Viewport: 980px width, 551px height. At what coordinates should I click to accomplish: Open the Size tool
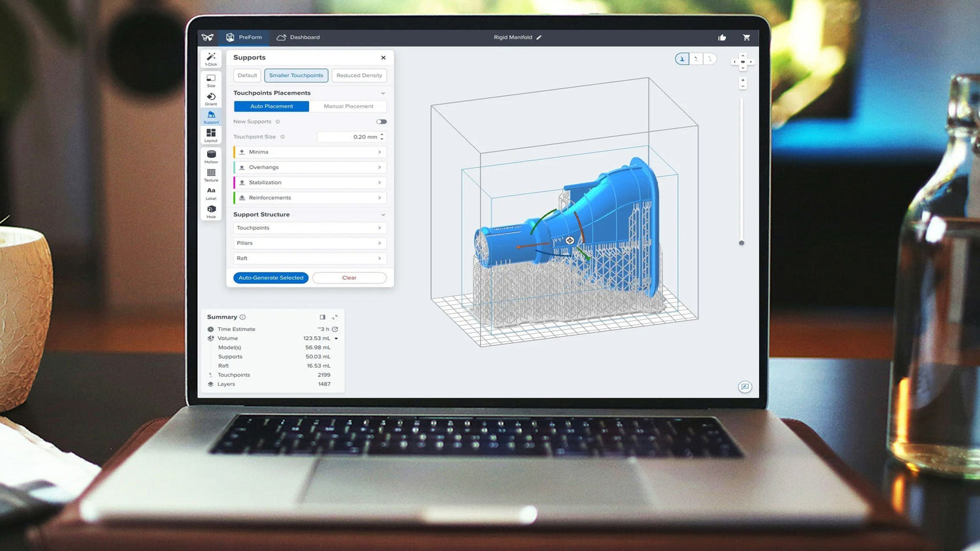(210, 80)
